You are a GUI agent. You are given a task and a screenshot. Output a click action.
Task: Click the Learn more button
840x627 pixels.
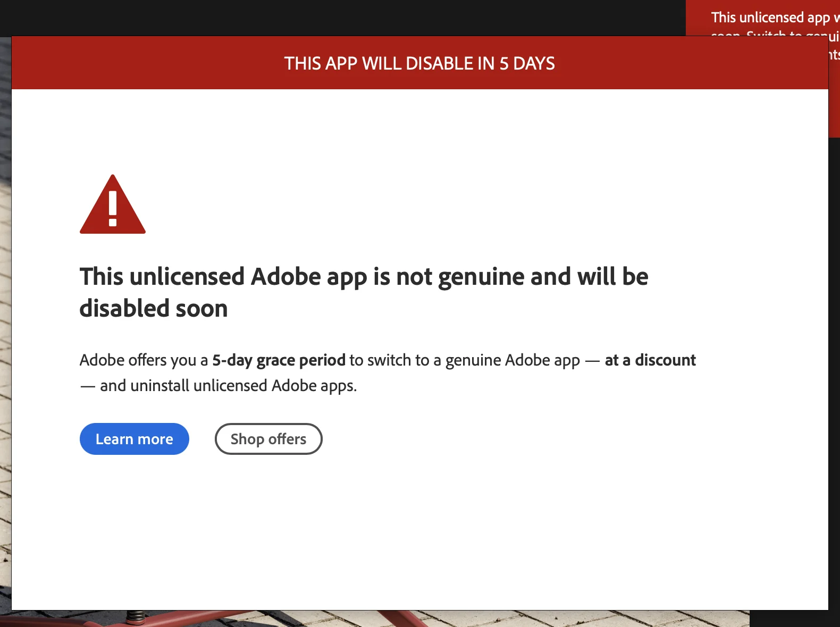tap(134, 439)
